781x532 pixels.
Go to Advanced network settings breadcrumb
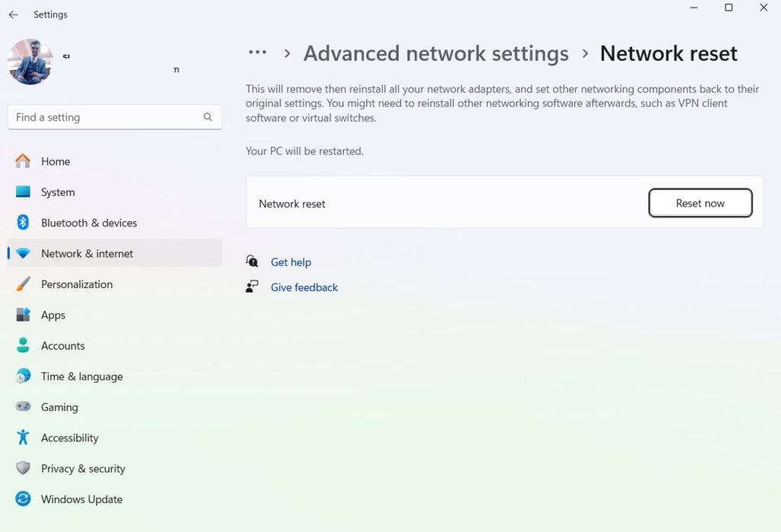(435, 53)
